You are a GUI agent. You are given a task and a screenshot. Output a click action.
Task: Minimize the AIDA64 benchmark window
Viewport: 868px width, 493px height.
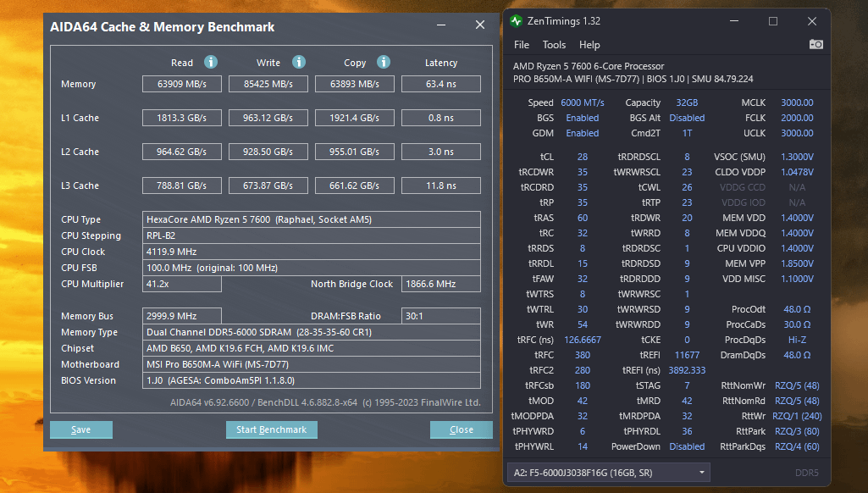[x=441, y=25]
